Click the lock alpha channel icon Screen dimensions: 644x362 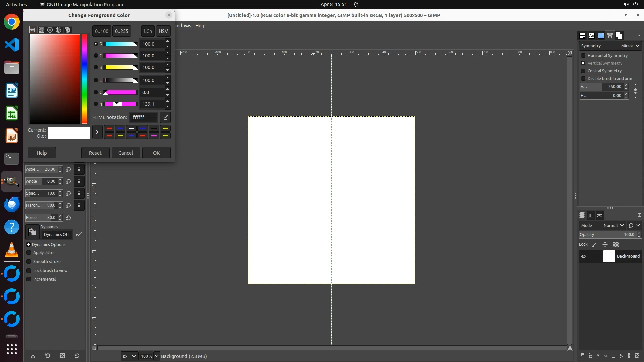(x=616, y=245)
